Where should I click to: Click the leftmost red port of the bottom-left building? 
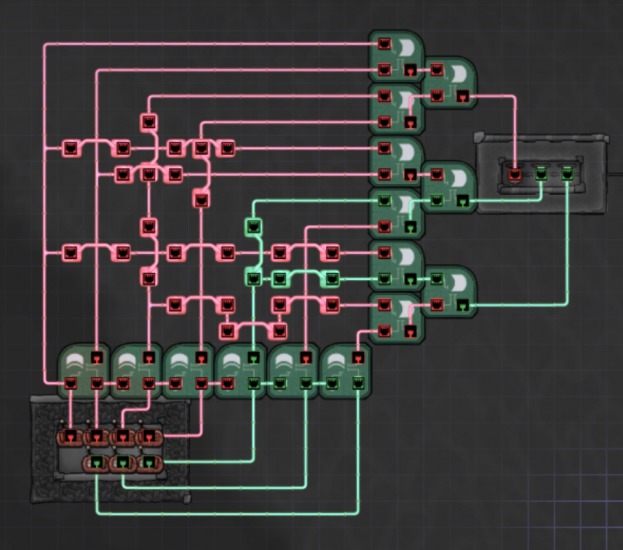point(71,436)
